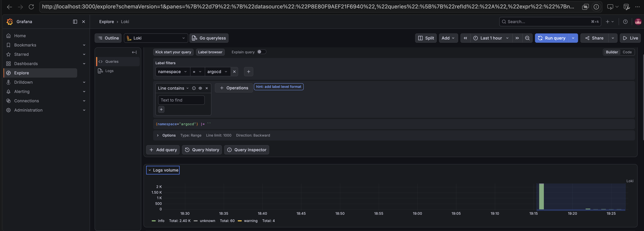Click the Text to find input

pyautogui.click(x=181, y=100)
